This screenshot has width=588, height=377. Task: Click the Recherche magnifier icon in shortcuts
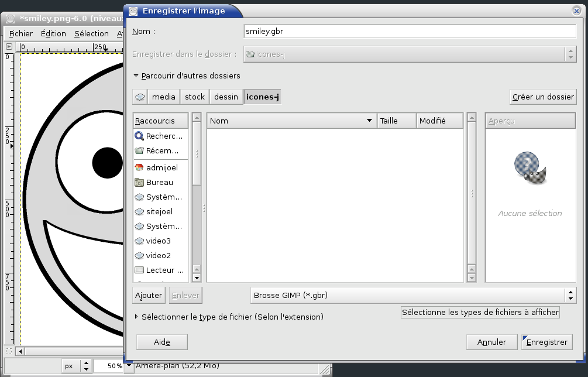[x=139, y=136]
